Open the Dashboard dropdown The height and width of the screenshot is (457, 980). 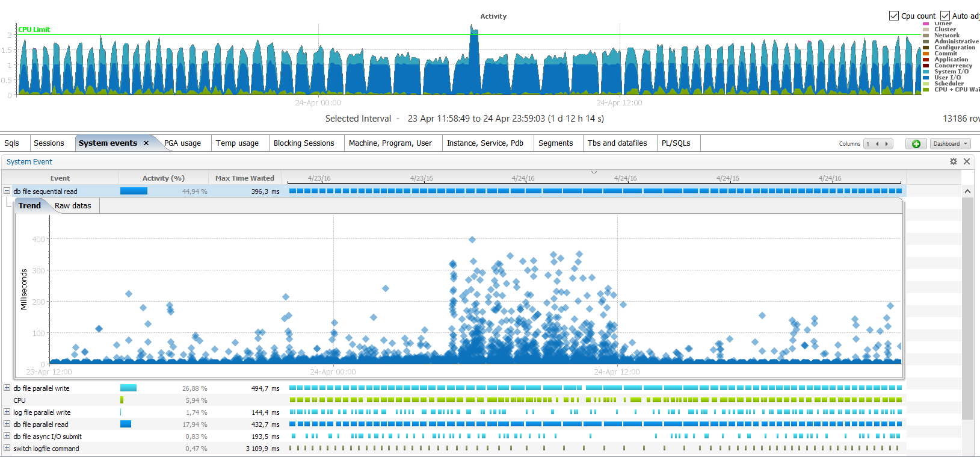(951, 144)
